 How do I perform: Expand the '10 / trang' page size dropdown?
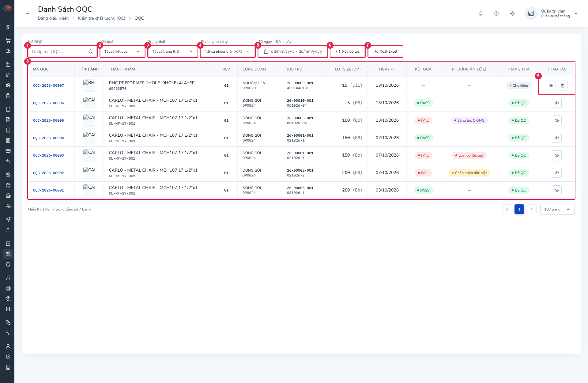pos(557,209)
